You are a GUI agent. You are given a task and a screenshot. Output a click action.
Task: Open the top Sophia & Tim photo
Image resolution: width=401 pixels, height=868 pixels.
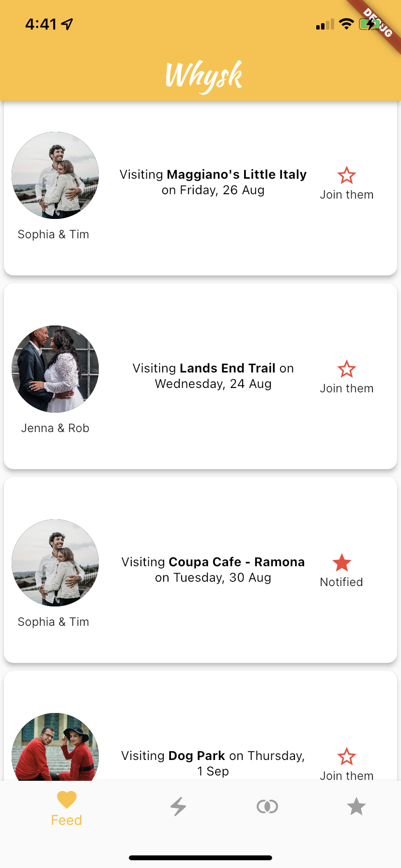tap(55, 175)
